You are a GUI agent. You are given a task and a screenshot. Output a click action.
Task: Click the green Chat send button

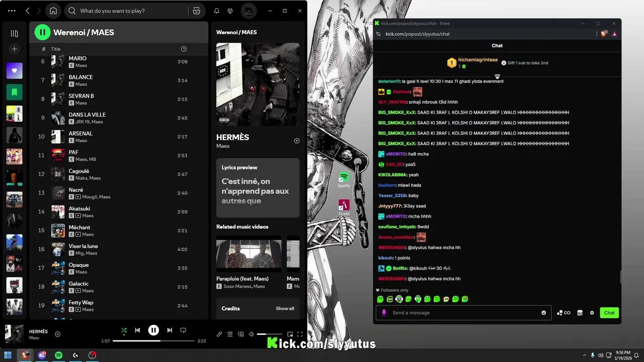click(x=609, y=313)
